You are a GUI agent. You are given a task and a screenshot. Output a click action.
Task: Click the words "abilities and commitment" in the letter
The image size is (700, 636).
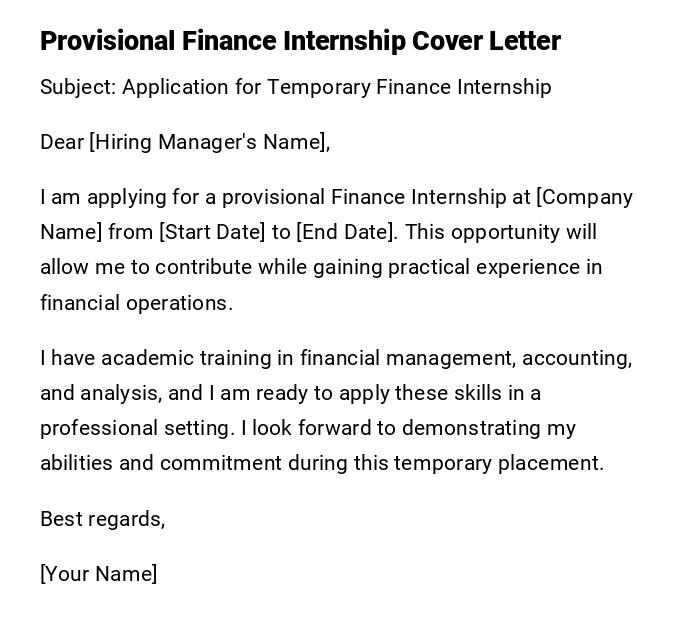pos(160,463)
